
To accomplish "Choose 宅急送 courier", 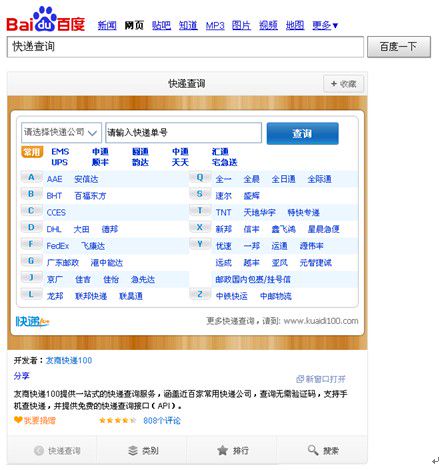I will (224, 163).
